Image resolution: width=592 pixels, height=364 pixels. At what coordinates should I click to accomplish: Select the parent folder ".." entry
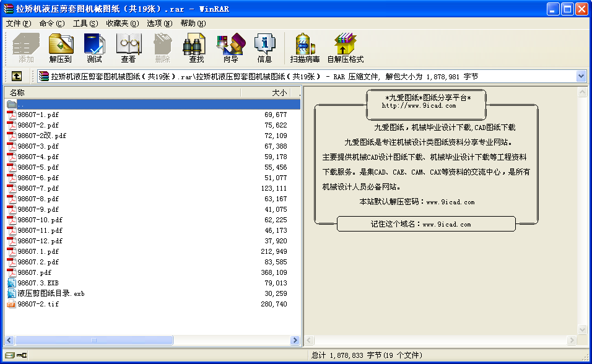pyautogui.click(x=22, y=104)
